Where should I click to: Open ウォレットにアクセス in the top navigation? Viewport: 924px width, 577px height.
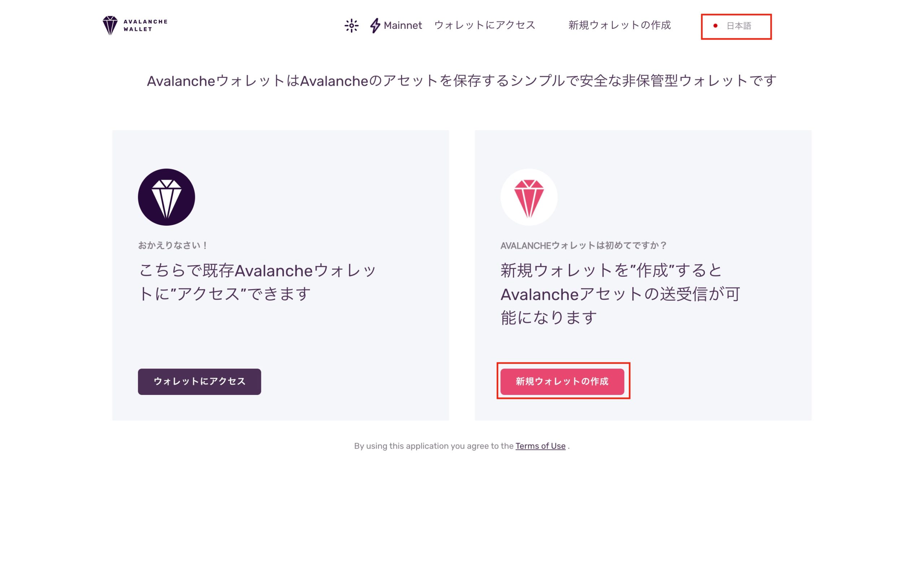[x=484, y=25]
